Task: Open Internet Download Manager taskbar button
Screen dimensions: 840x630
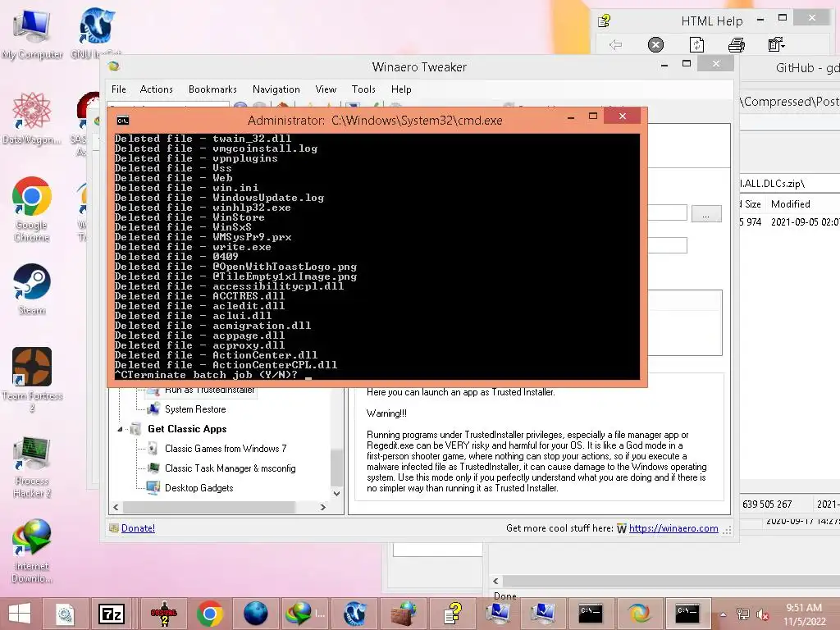Action: pos(305,614)
